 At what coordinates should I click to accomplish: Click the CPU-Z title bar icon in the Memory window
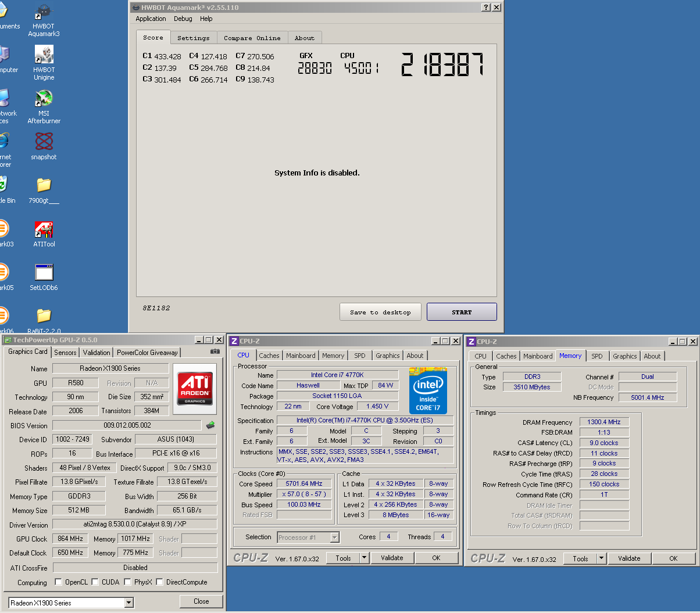coord(472,342)
